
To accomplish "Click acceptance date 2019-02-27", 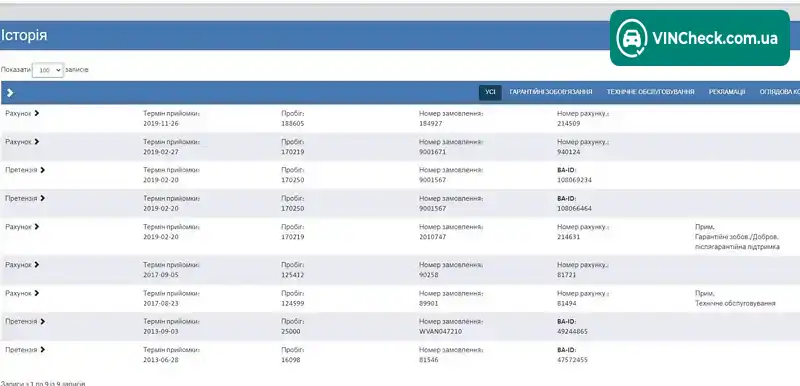I will point(161,152).
